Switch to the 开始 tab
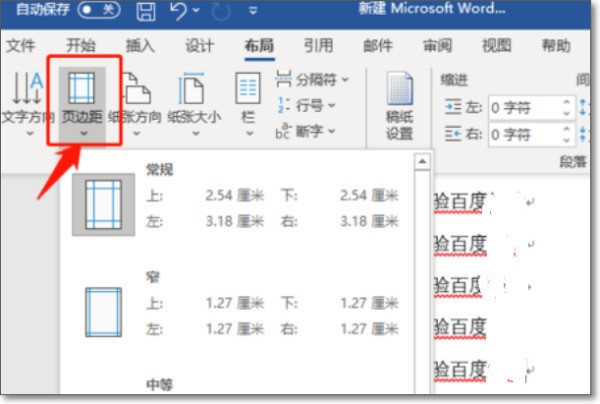Image resolution: width=600 pixels, height=404 pixels. tap(80, 46)
